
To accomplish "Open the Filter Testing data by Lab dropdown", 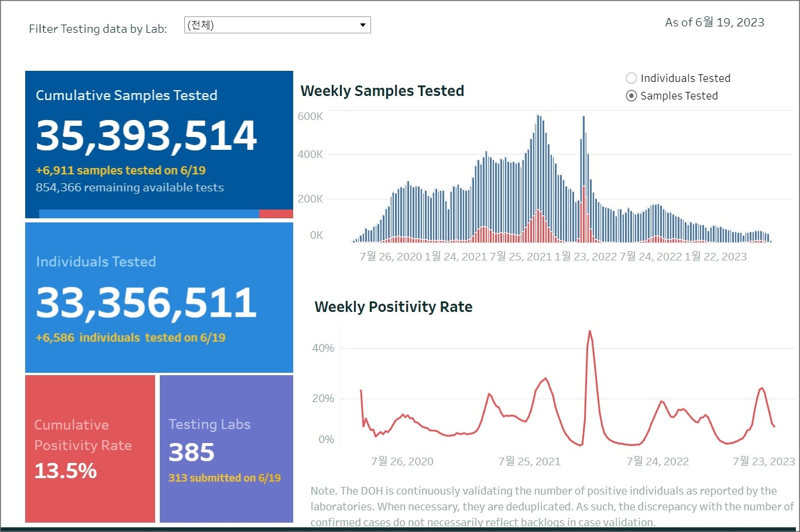I will point(277,25).
